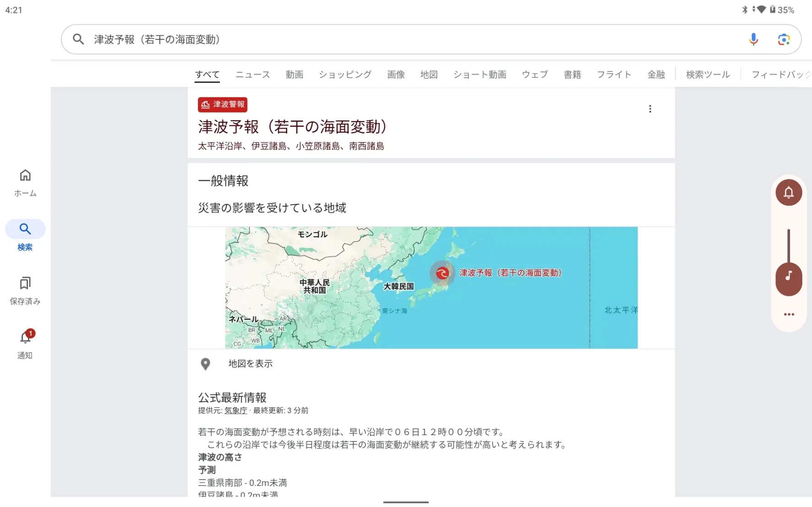This screenshot has height=507, width=812.
Task: Tap 災害の影響を受けている地域 text
Action: 272,208
